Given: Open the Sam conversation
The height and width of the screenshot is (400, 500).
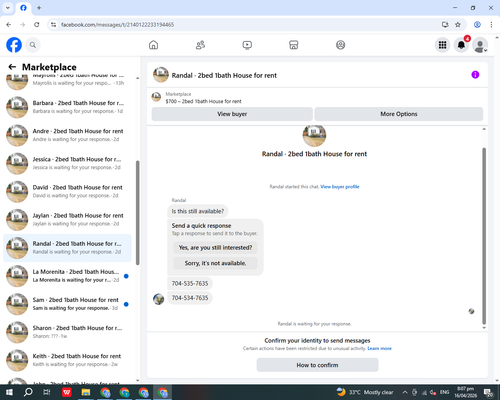Looking at the screenshot, I should (x=67, y=304).
